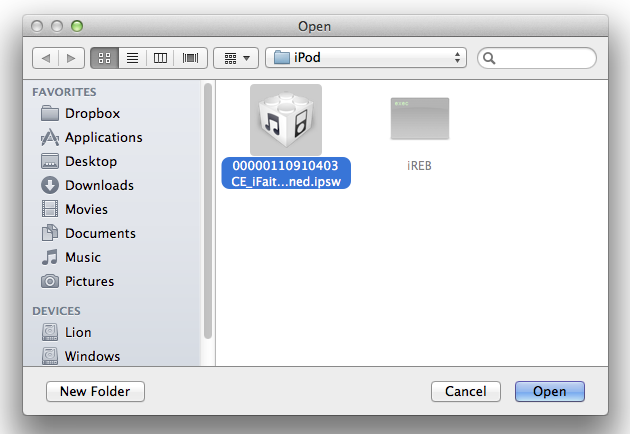This screenshot has width=630, height=434.
Task: Go back with the left arrow button
Action: [x=46, y=58]
